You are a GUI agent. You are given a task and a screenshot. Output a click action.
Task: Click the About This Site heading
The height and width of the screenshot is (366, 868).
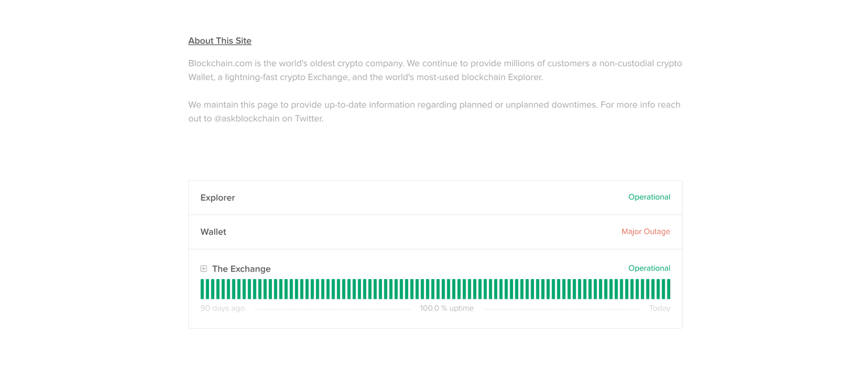point(220,41)
